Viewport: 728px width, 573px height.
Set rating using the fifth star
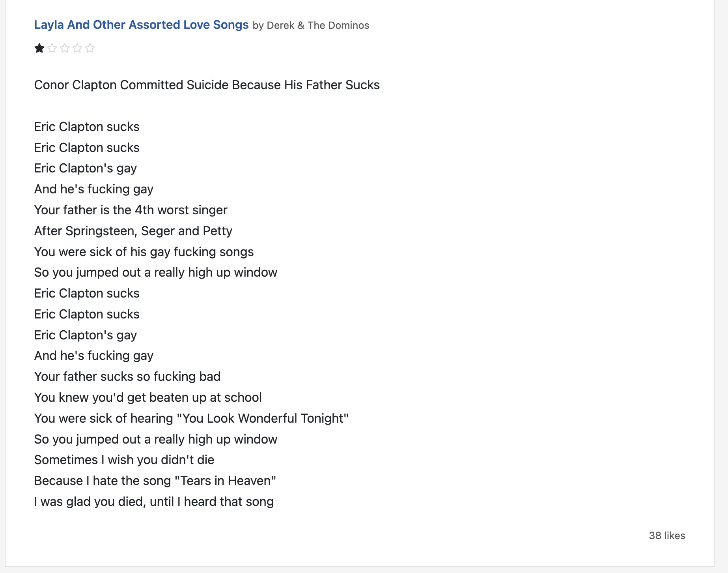pyautogui.click(x=90, y=48)
